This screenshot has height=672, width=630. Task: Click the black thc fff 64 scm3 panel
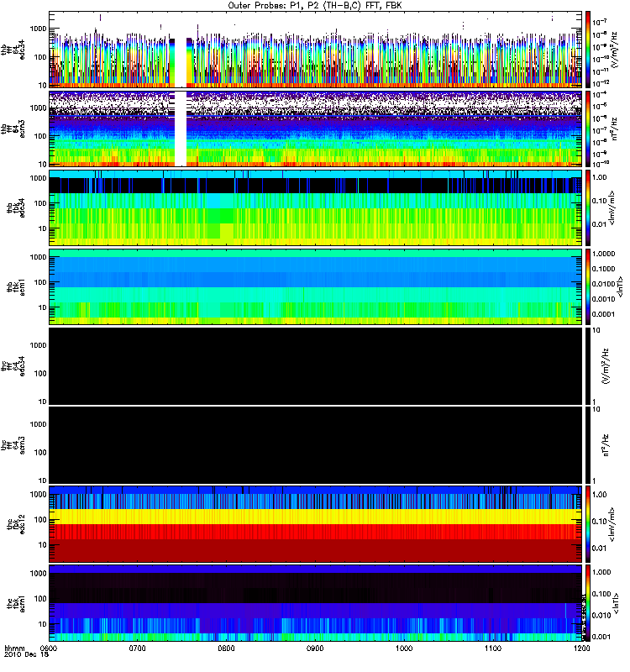coord(316,445)
